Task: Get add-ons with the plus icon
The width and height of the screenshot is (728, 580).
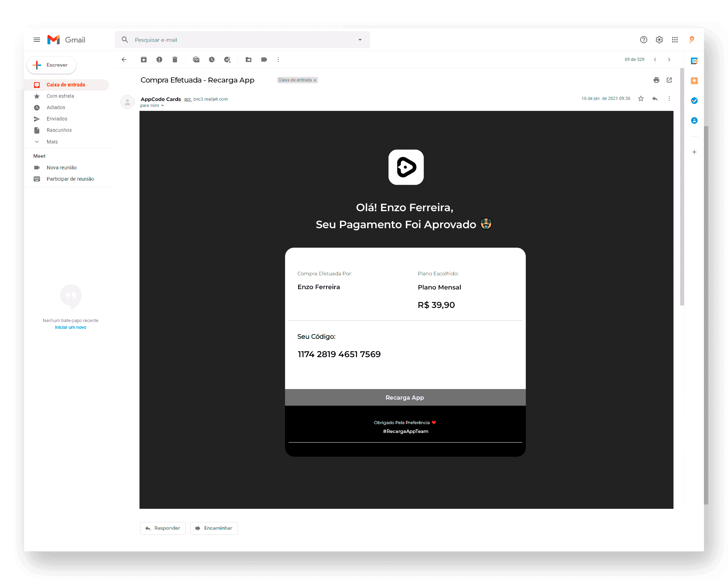Action: coord(694,152)
